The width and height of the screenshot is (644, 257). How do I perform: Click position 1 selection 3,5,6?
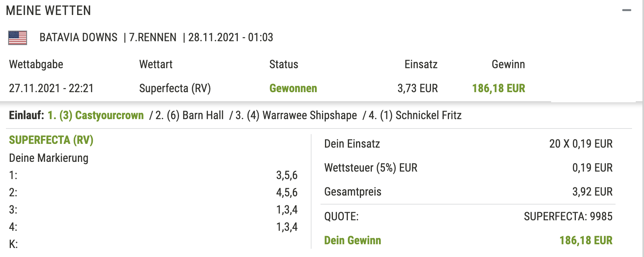click(x=287, y=175)
